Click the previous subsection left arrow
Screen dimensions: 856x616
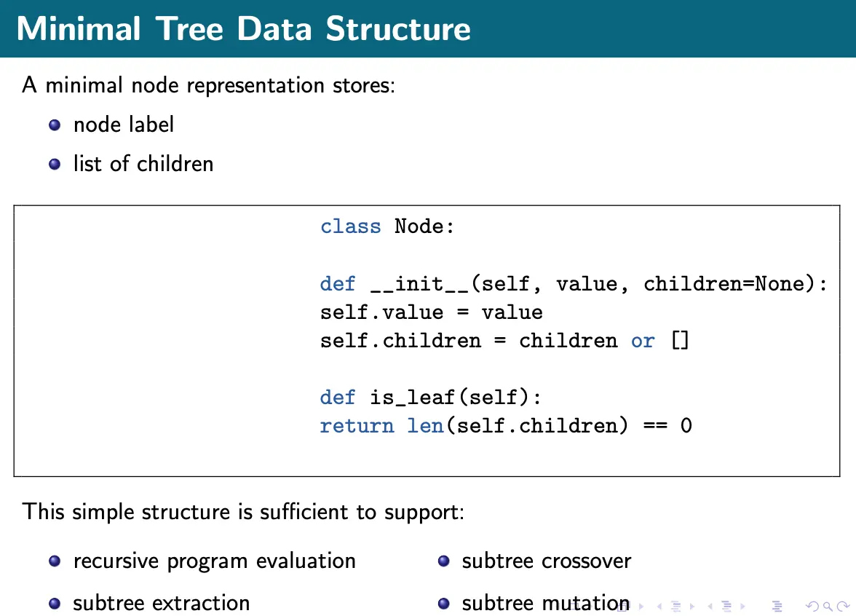[x=659, y=606]
